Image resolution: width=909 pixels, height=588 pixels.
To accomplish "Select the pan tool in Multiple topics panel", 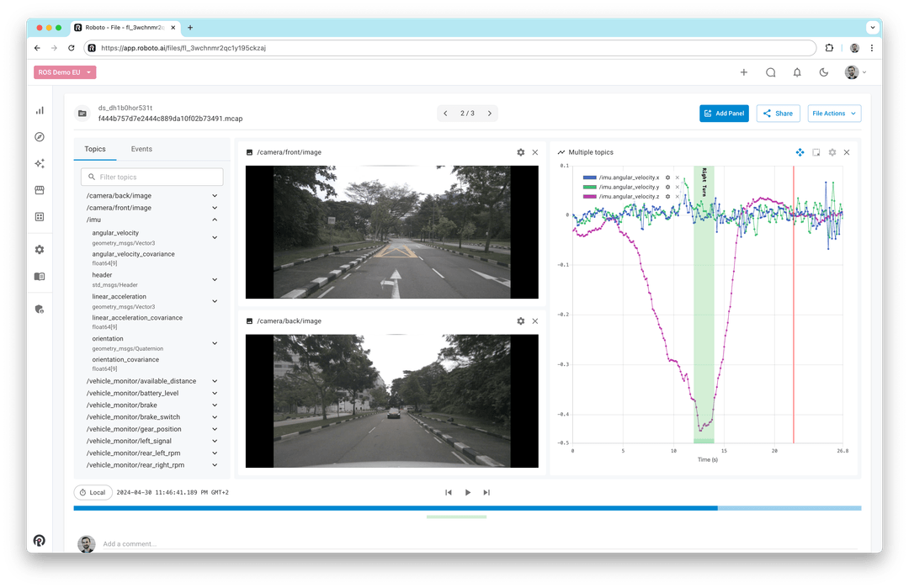I will coord(800,152).
